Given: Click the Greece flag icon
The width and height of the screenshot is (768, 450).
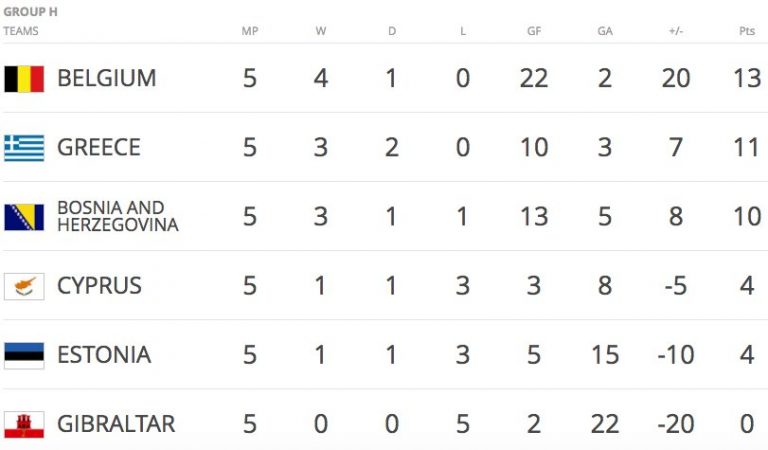Looking at the screenshot, I should pyautogui.click(x=24, y=148).
